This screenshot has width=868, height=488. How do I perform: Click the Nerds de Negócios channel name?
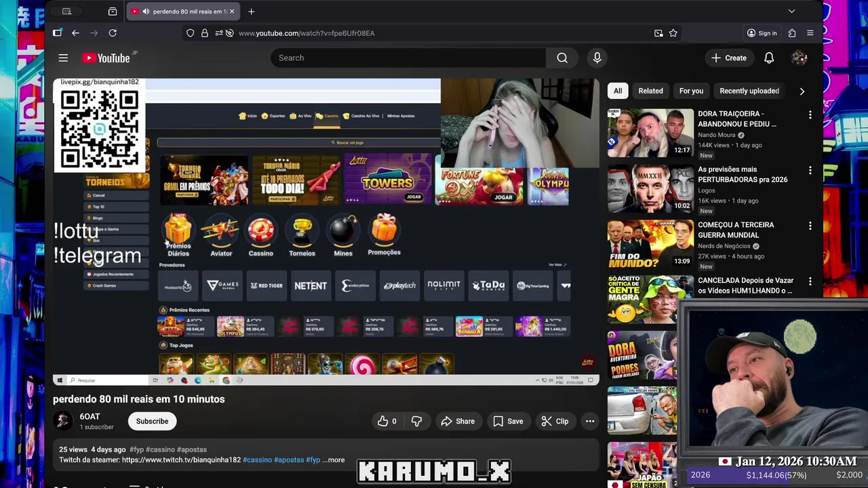click(x=724, y=246)
